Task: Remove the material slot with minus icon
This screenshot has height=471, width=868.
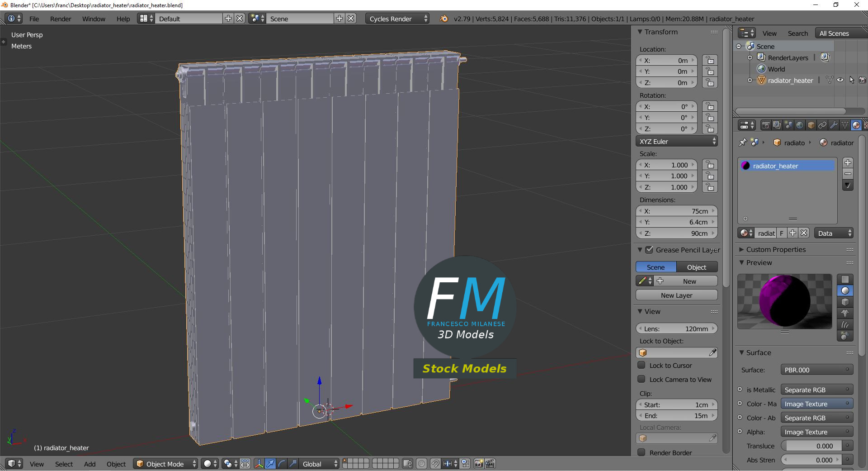Action: point(848,174)
